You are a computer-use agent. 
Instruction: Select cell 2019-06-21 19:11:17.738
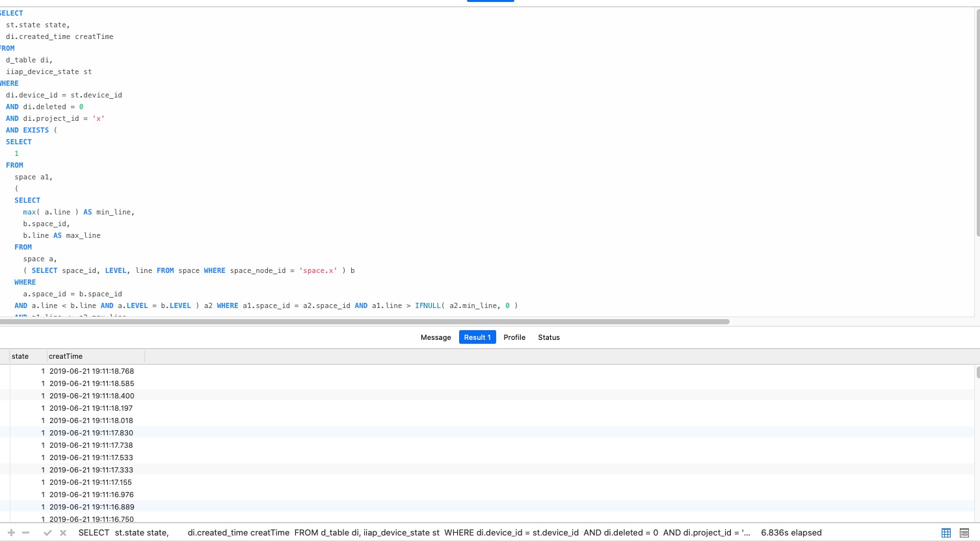pos(92,445)
